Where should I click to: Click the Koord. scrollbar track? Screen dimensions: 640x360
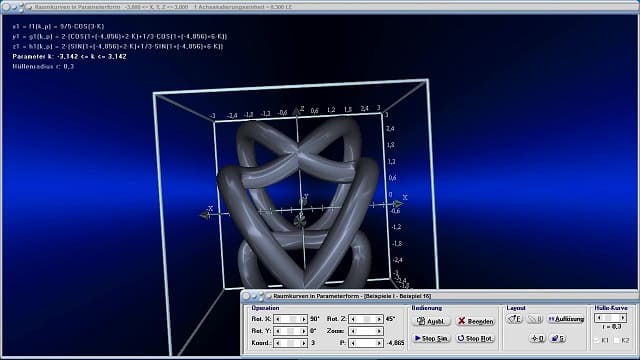(291, 343)
